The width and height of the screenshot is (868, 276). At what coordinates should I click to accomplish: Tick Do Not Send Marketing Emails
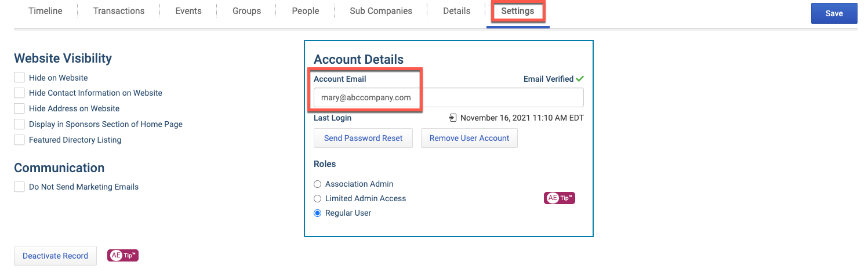tap(19, 187)
